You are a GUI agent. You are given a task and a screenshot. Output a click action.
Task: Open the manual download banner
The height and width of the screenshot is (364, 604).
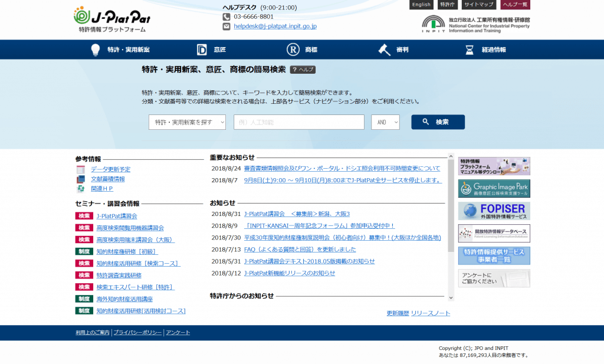(x=494, y=166)
